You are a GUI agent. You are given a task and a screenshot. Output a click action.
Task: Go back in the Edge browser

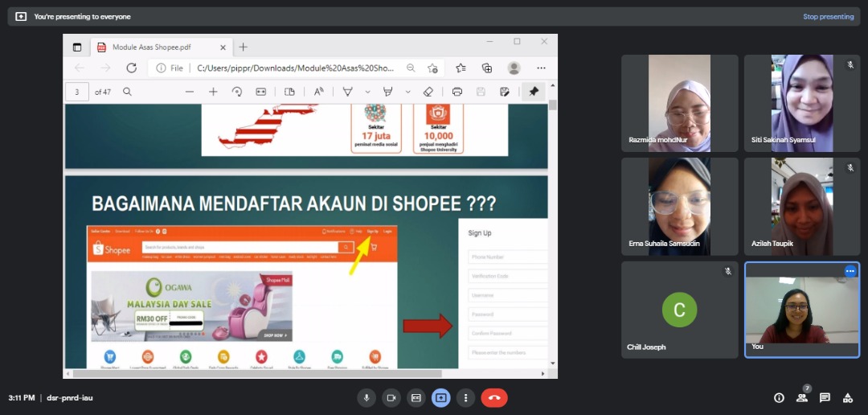(x=79, y=68)
